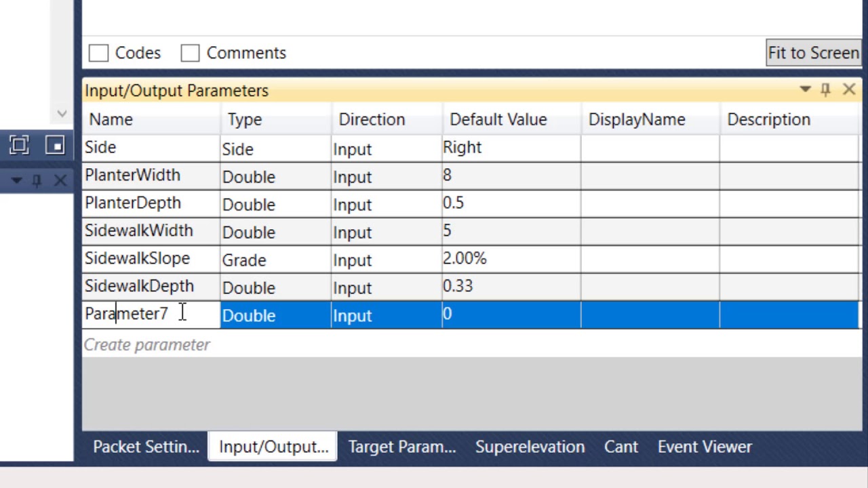This screenshot has height=488, width=868.
Task: Pin the Input/Output Parameters panel
Action: 825,89
